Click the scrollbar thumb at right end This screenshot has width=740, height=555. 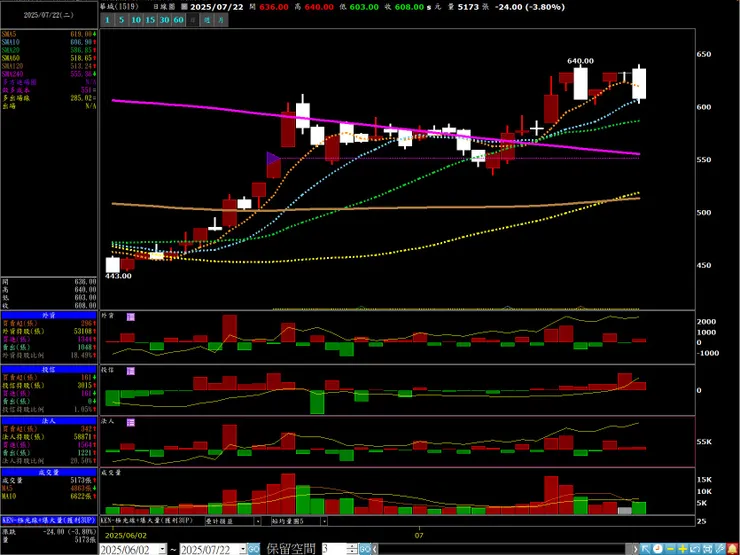pyautogui.click(x=629, y=549)
